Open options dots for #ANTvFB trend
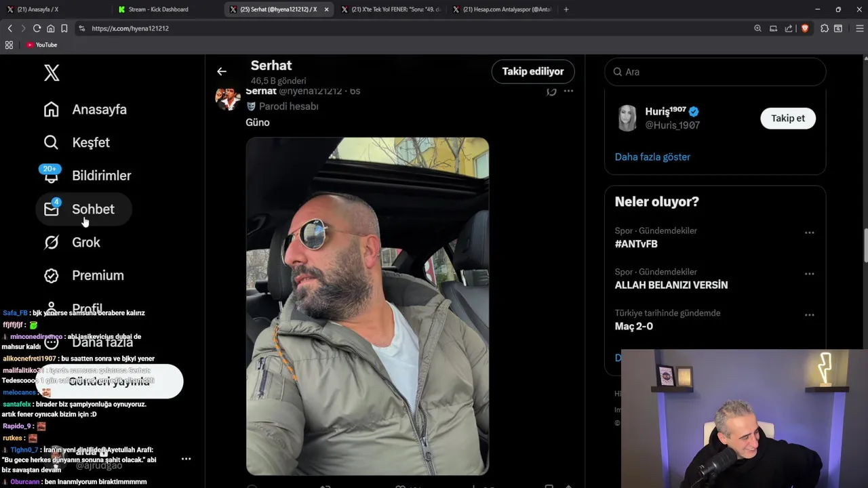Viewport: 868px width, 488px height. coord(809,232)
